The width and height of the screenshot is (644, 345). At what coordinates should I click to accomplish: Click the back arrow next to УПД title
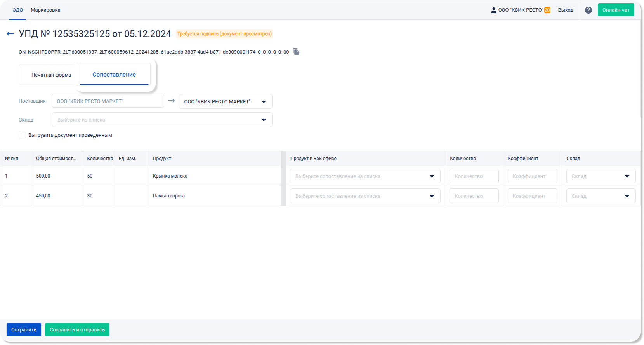[10, 34]
